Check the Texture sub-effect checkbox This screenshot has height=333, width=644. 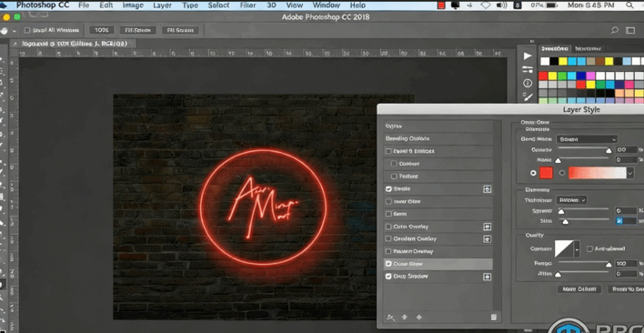[394, 177]
